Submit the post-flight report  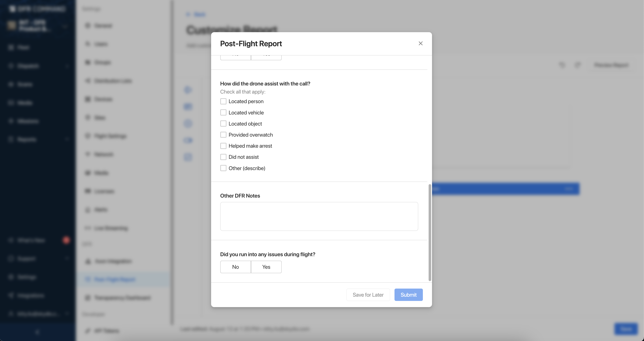409,295
